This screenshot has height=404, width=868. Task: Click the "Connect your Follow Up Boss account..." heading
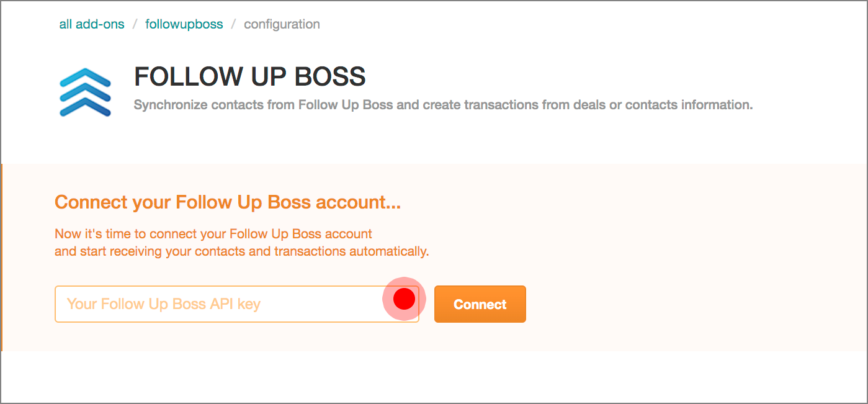(227, 202)
